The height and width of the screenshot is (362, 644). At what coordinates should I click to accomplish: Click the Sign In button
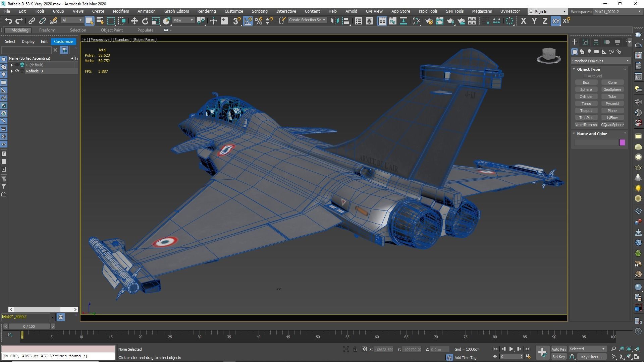pos(547,11)
